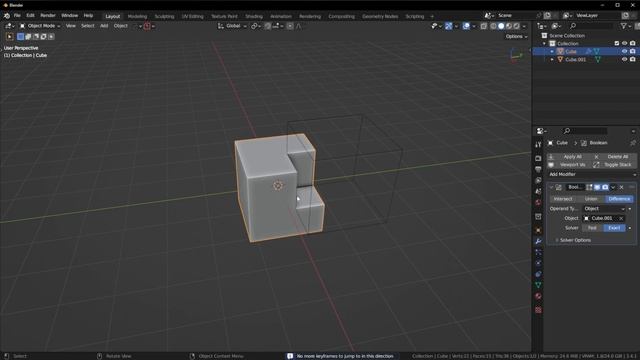
Task: Open Global transform orientation dropdown
Action: click(232, 26)
